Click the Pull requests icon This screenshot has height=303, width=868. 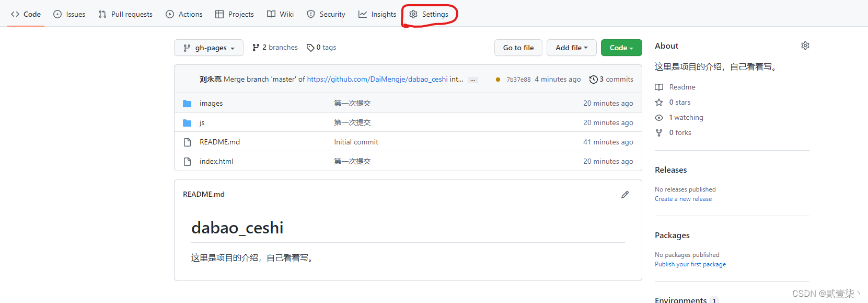[x=102, y=14]
